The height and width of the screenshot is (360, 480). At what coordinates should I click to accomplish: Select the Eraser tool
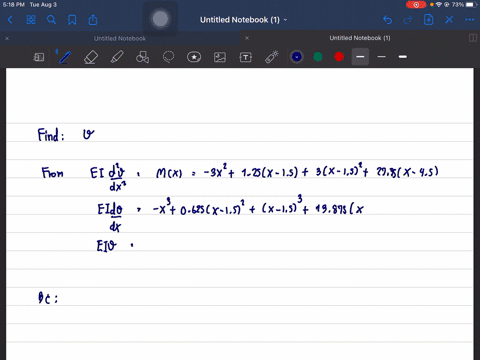coord(91,57)
